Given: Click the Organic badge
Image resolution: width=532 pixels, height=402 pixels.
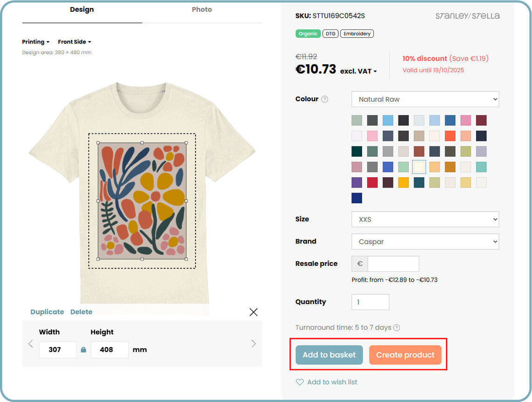Looking at the screenshot, I should coord(308,34).
